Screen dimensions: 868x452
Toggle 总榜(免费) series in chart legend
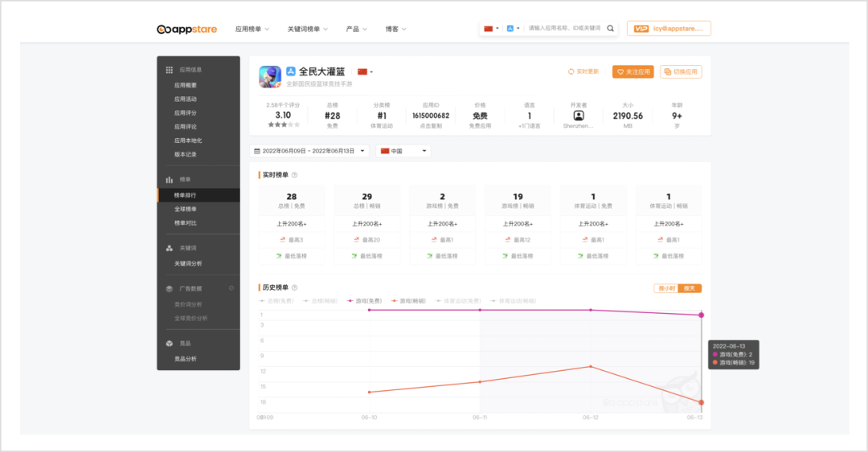276,301
